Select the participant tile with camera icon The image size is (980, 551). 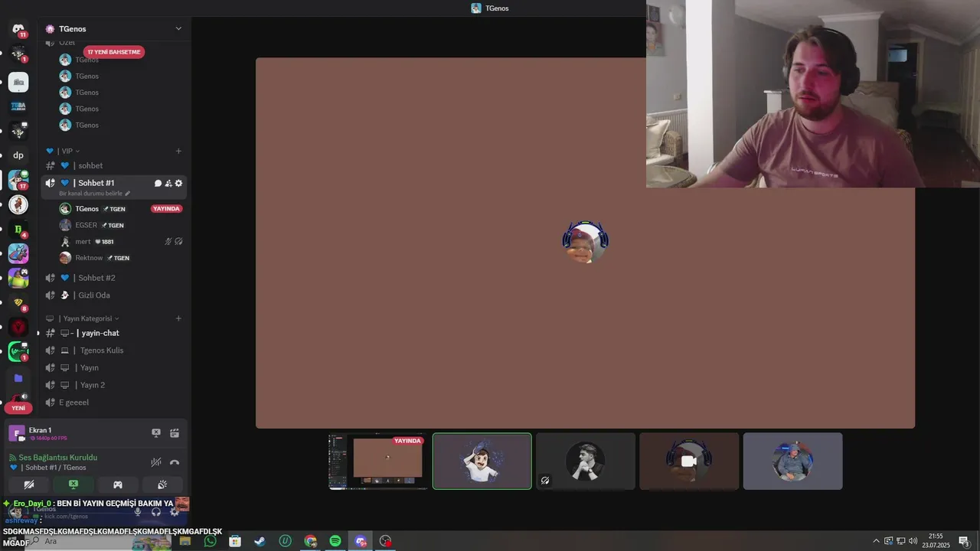pos(689,461)
